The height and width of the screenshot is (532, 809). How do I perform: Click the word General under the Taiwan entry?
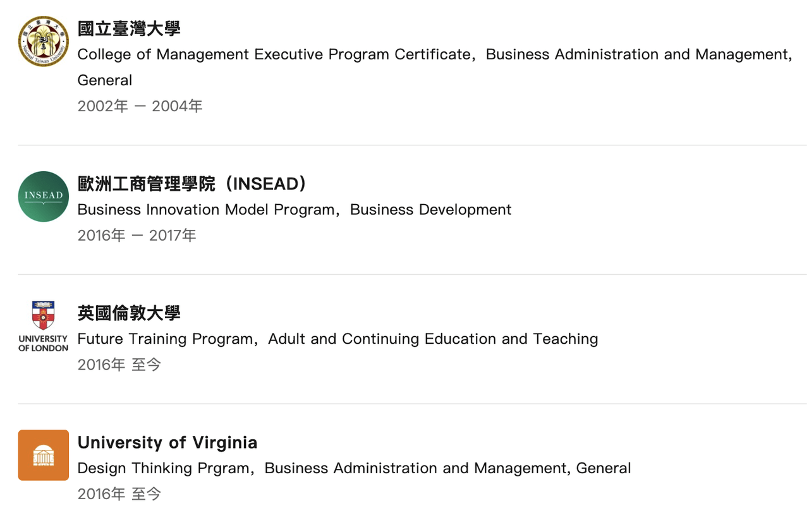[x=105, y=80]
